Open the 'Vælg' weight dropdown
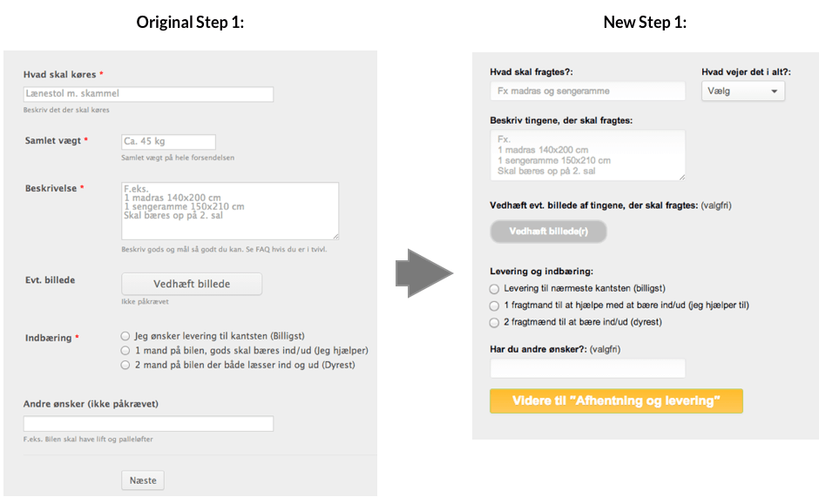The image size is (826, 504). coord(742,91)
